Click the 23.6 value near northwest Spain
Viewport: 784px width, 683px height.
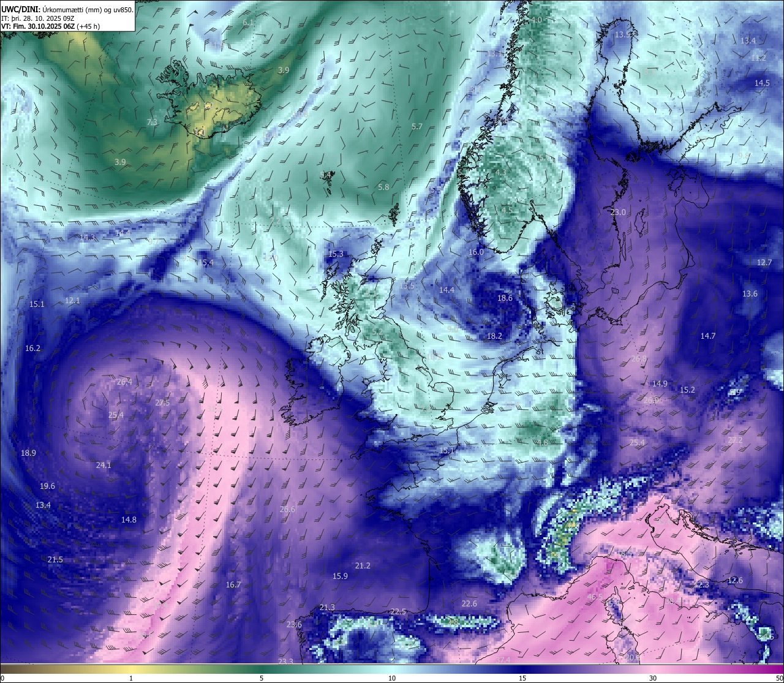(294, 625)
